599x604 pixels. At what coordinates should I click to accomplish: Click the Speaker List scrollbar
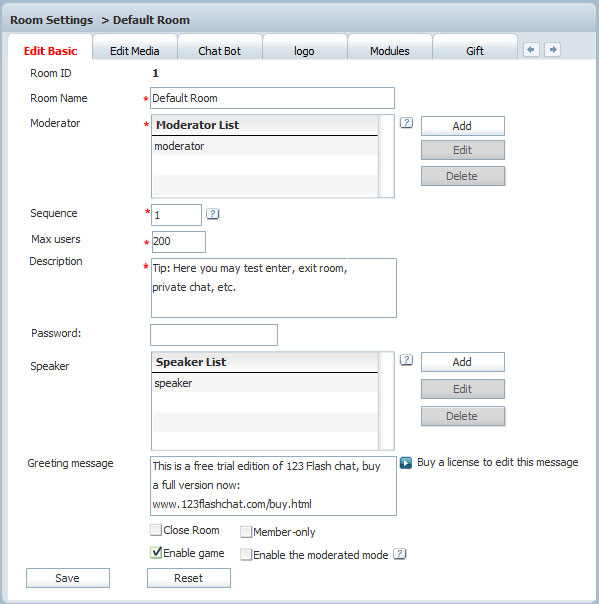386,401
